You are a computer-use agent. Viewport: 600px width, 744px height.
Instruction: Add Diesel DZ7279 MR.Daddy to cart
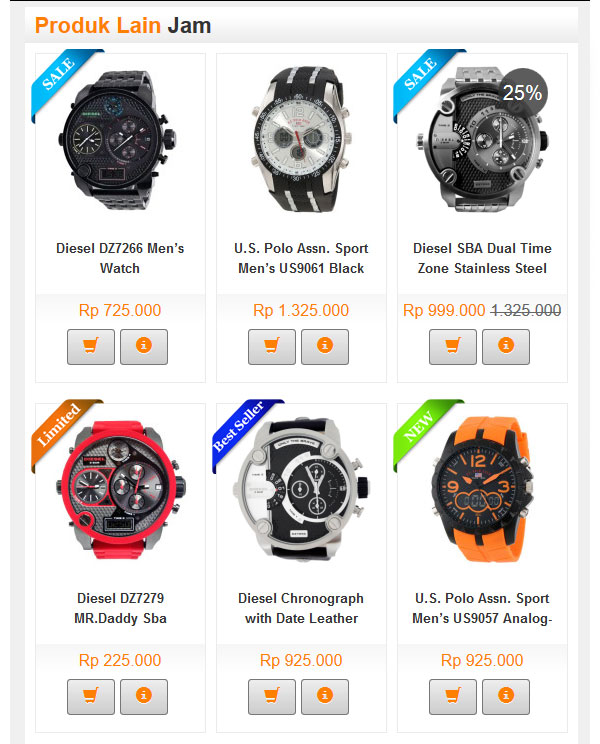click(91, 697)
